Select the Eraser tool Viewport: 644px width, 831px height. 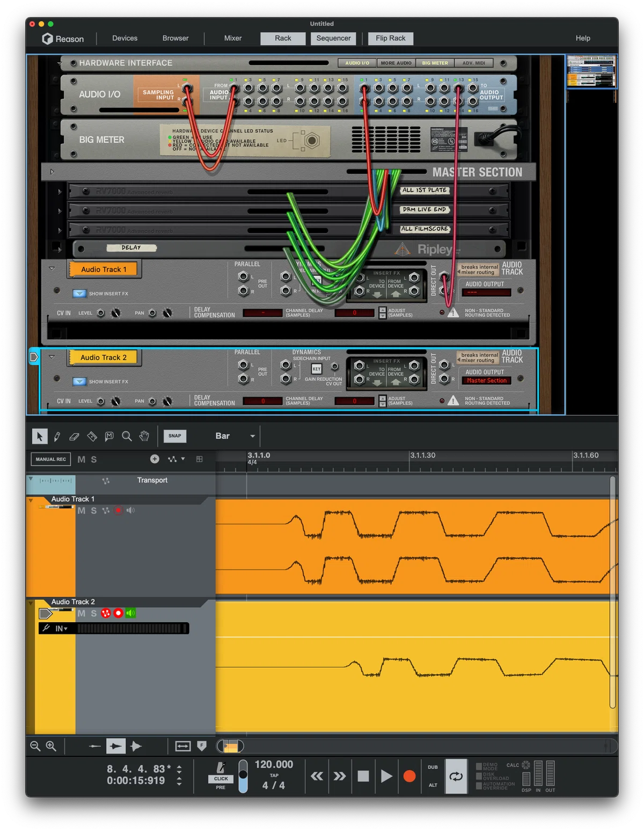[74, 436]
